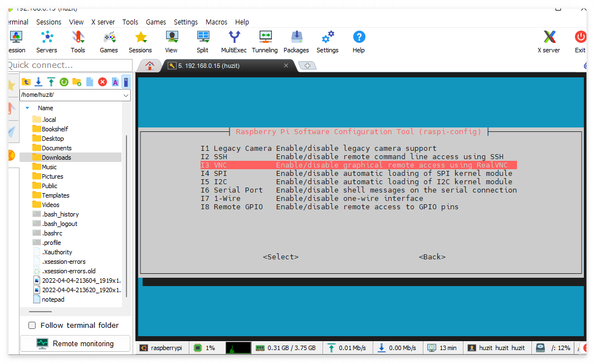595x364 pixels.
Task: Open the Macros menu
Action: [216, 22]
